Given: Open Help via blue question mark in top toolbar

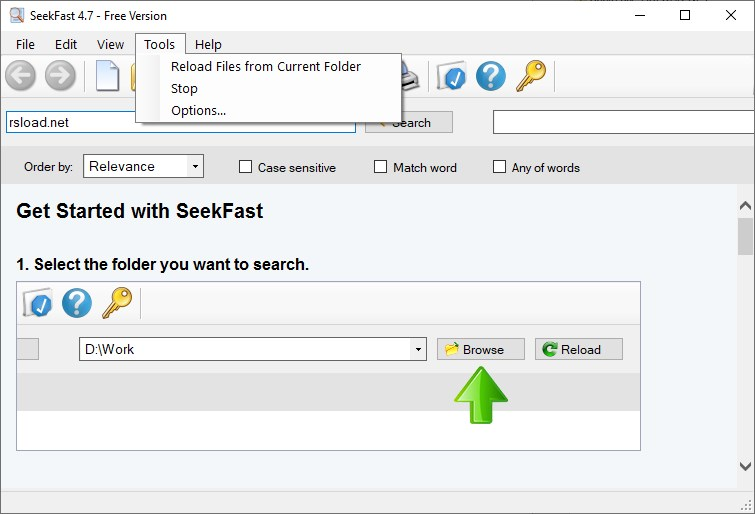Looking at the screenshot, I should click(x=491, y=76).
